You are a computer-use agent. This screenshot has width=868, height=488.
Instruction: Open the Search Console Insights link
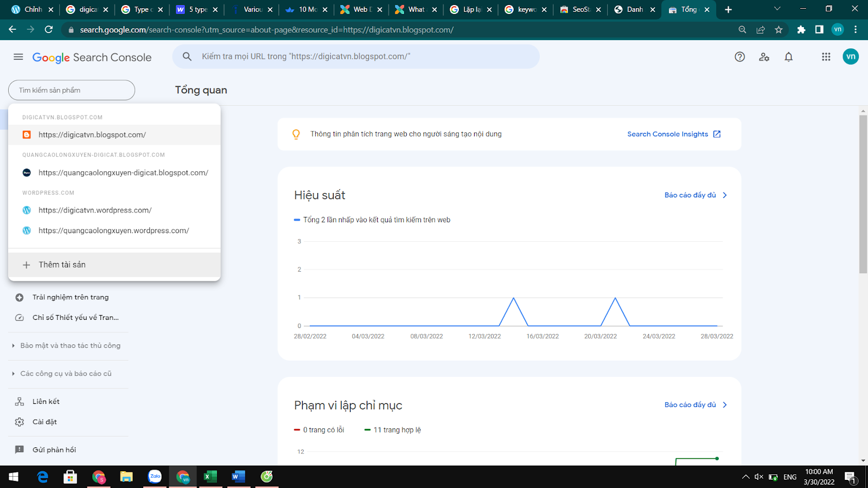click(x=674, y=134)
